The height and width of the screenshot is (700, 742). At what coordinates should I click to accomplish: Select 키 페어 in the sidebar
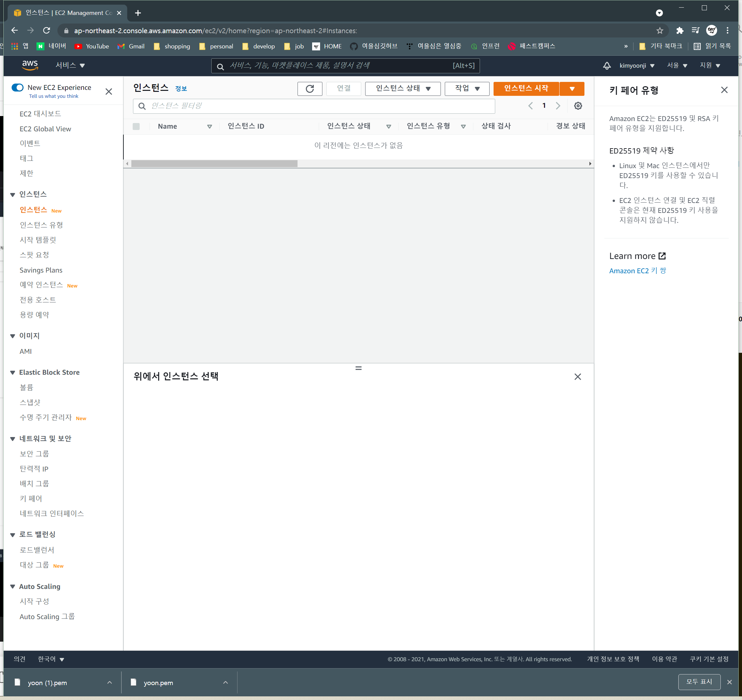click(x=31, y=498)
